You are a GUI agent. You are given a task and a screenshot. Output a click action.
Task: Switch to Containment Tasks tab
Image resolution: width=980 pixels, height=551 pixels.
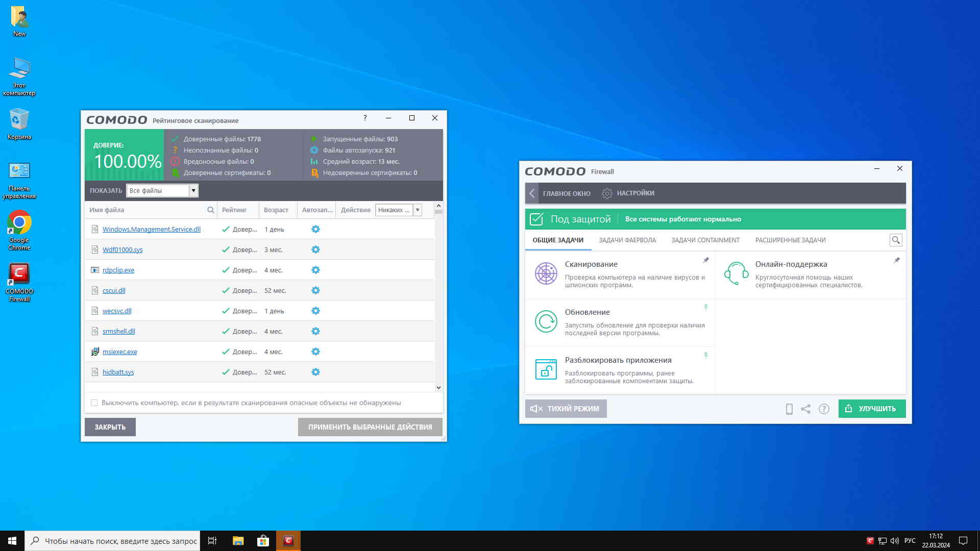click(x=705, y=240)
